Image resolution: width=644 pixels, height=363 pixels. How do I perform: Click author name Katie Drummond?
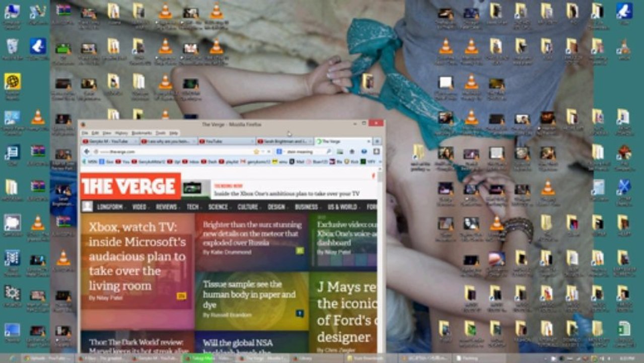point(231,252)
